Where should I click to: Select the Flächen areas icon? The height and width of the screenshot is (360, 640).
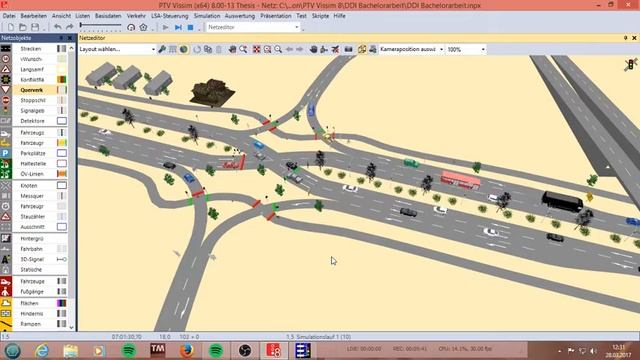coord(6,303)
